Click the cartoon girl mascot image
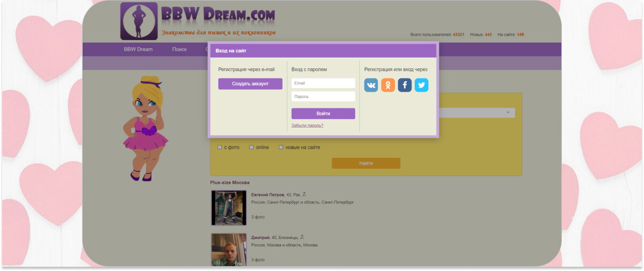This screenshot has width=644, height=271. 145,128
